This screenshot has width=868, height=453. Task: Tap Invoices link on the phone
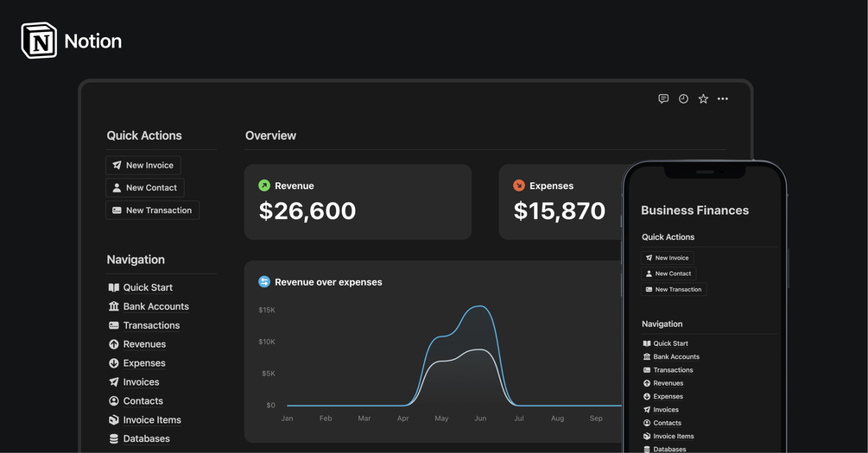(666, 410)
